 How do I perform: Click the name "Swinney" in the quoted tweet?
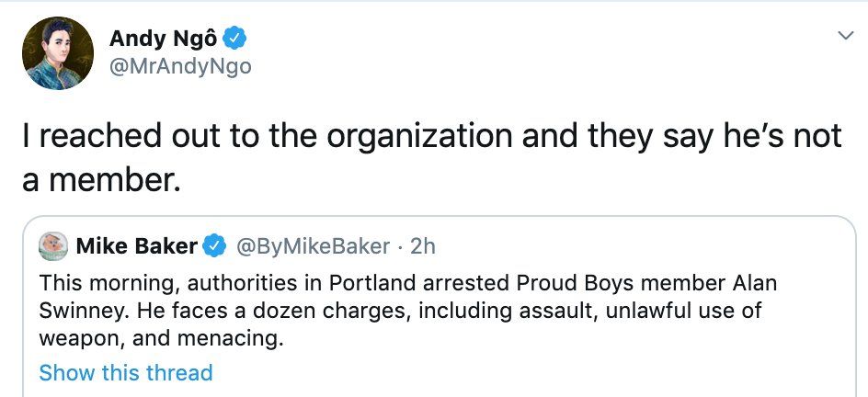(76, 310)
